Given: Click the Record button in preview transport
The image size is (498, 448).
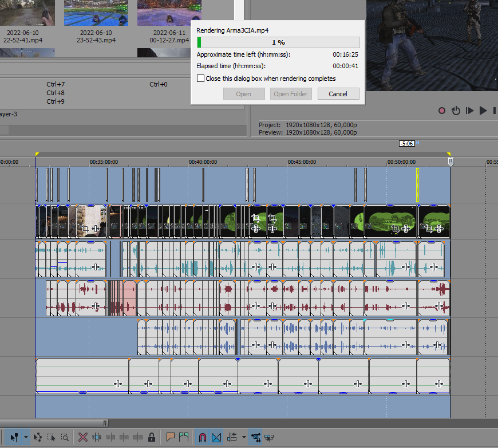Looking at the screenshot, I should pos(441,111).
